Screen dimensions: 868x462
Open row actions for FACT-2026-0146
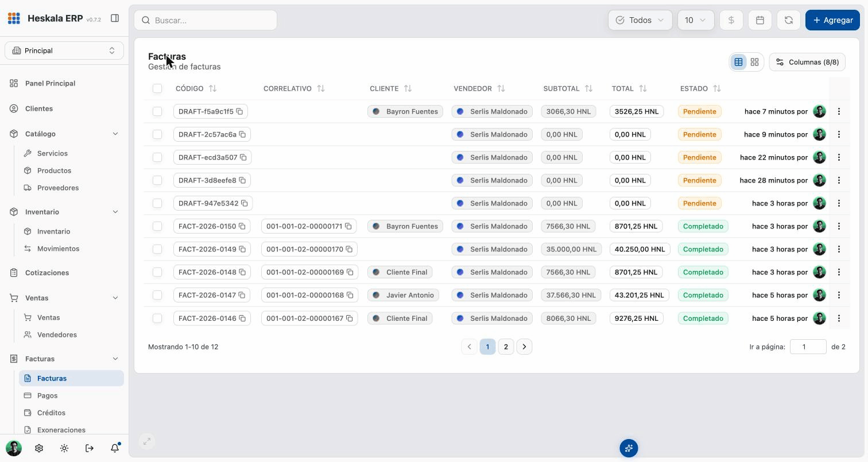pos(839,318)
